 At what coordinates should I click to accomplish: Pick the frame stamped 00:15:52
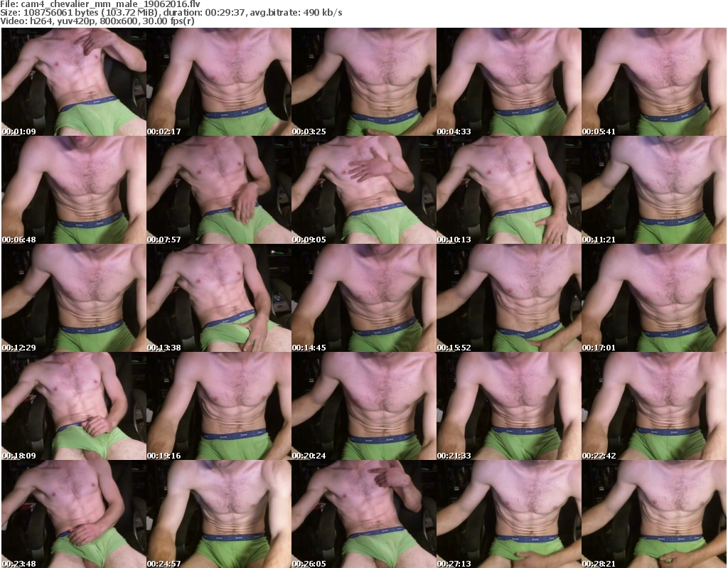tap(509, 298)
